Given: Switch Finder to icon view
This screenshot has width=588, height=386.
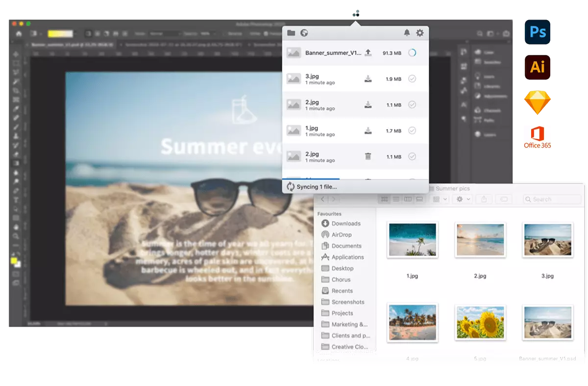Looking at the screenshot, I should pyautogui.click(x=385, y=199).
